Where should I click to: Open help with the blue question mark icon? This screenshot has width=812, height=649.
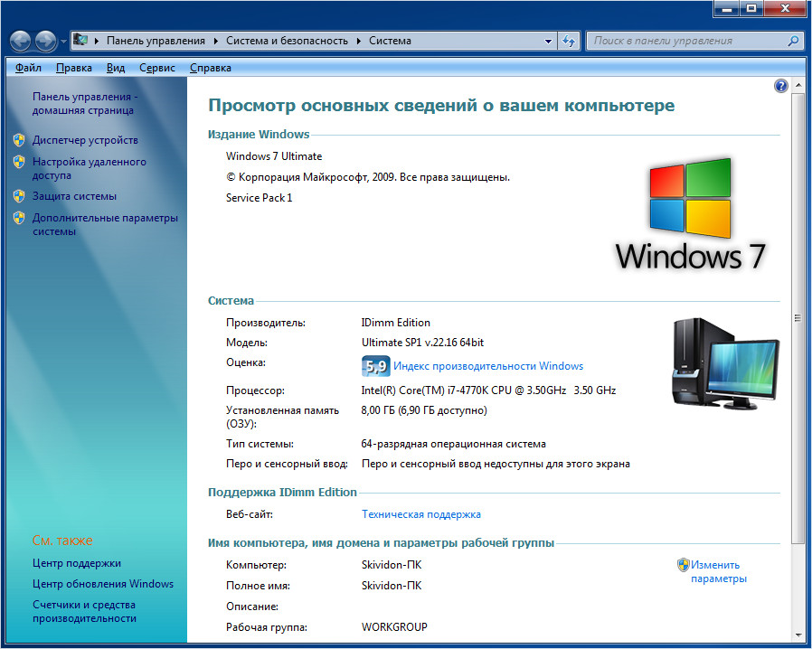point(781,86)
